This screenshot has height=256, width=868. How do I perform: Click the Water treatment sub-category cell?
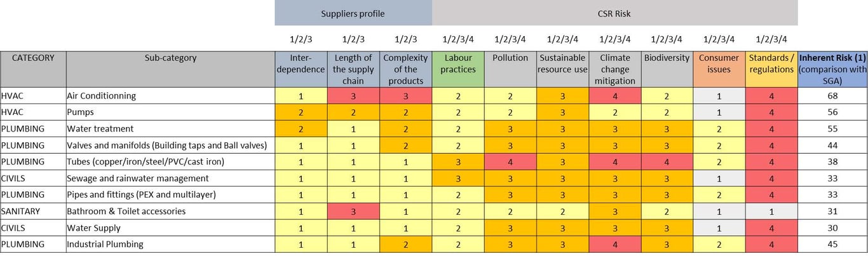pos(170,129)
